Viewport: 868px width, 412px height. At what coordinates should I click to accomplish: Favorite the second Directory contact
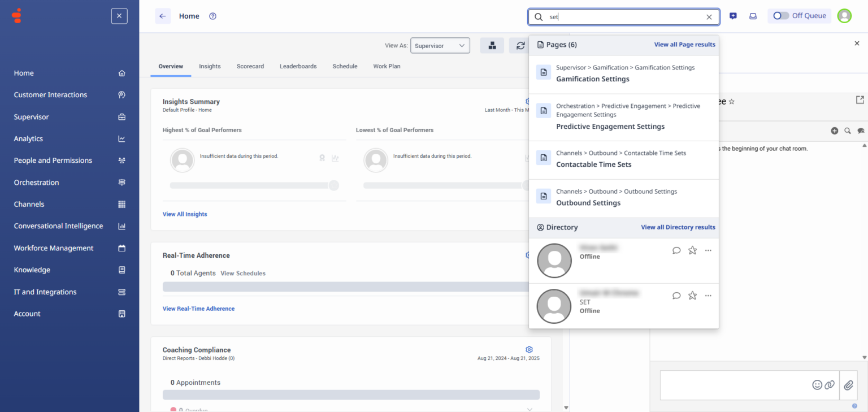(x=692, y=296)
